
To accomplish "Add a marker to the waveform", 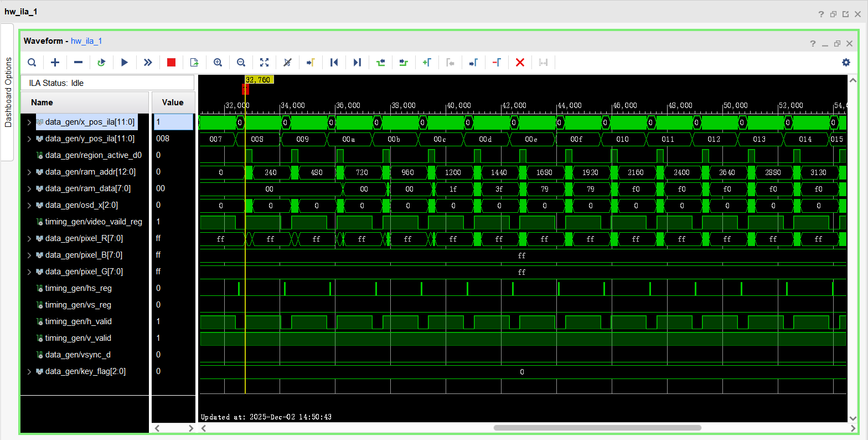I will pos(427,63).
